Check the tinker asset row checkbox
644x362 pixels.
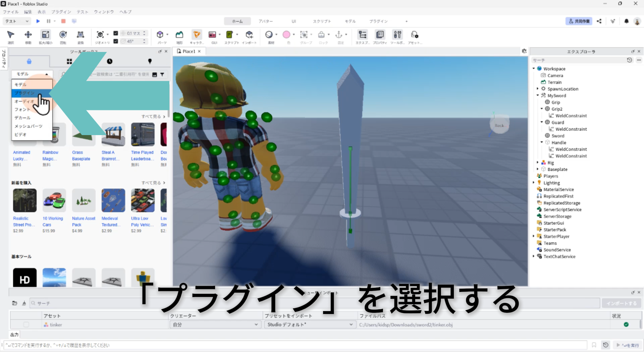click(26, 324)
